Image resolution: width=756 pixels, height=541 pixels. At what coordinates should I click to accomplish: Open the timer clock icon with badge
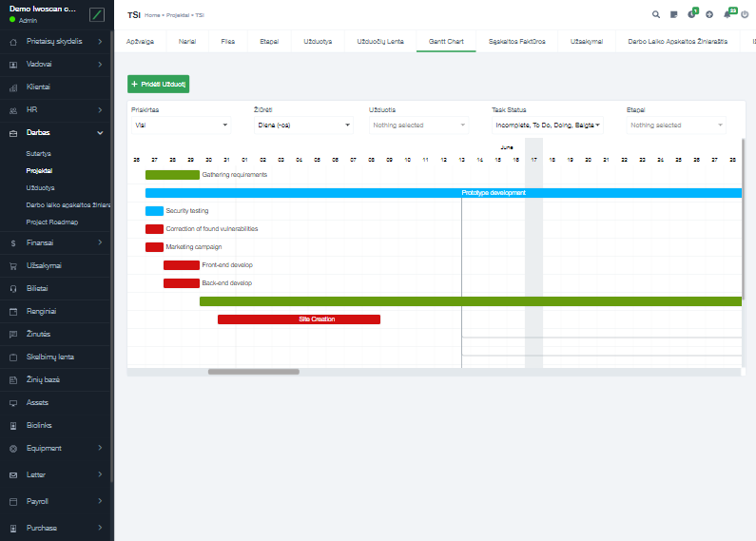point(691,15)
